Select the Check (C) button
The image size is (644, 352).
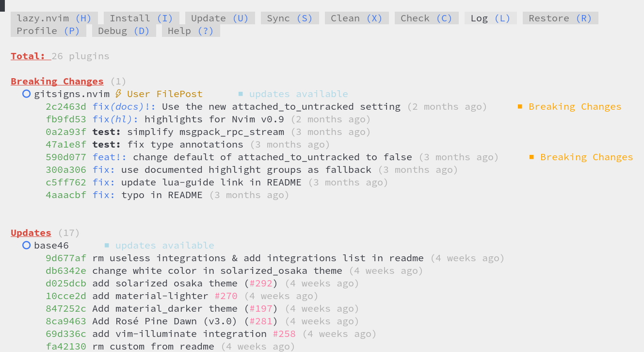(x=426, y=18)
